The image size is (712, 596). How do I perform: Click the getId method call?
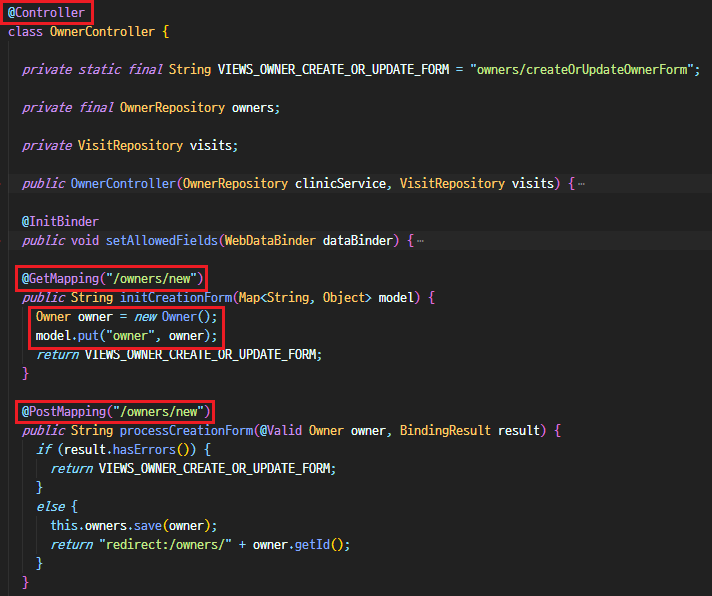point(312,545)
